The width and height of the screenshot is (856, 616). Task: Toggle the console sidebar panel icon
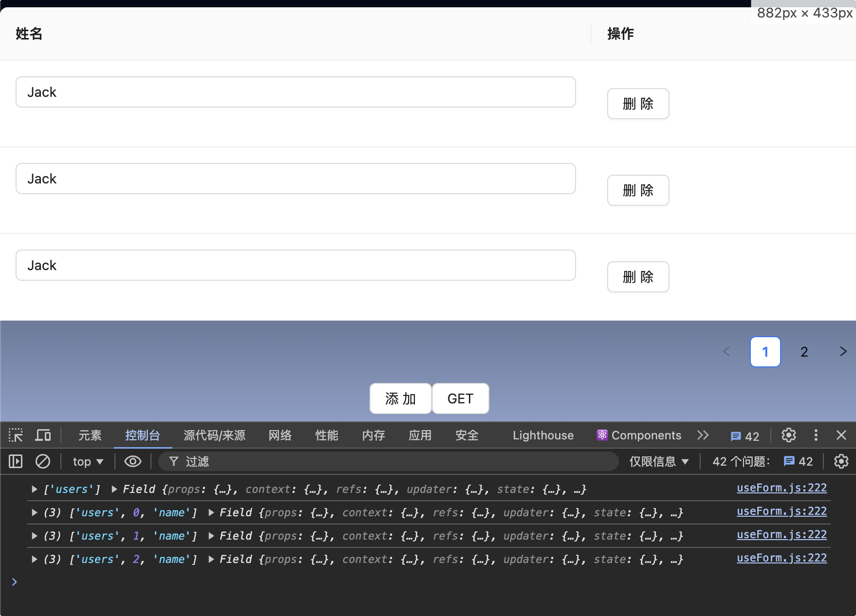(16, 461)
